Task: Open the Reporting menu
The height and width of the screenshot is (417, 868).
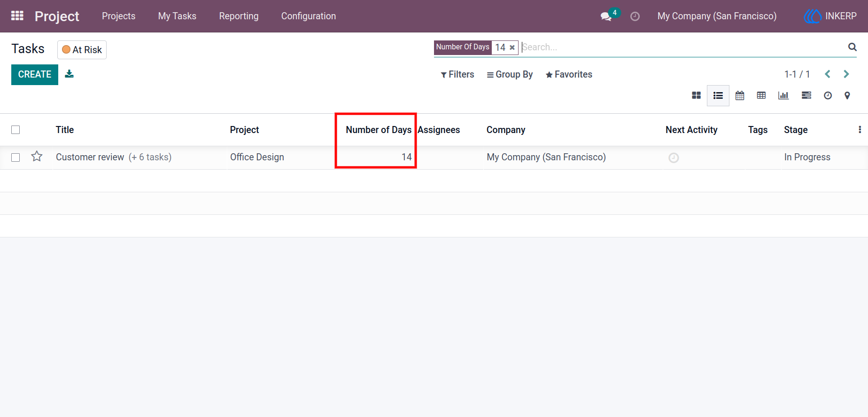Action: (x=239, y=16)
